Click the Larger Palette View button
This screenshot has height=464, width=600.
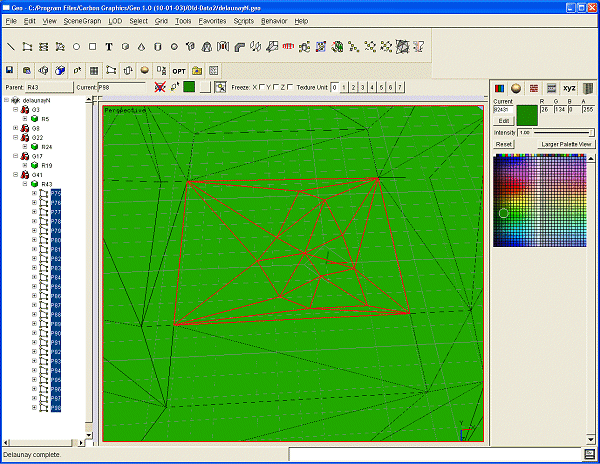tap(567, 144)
